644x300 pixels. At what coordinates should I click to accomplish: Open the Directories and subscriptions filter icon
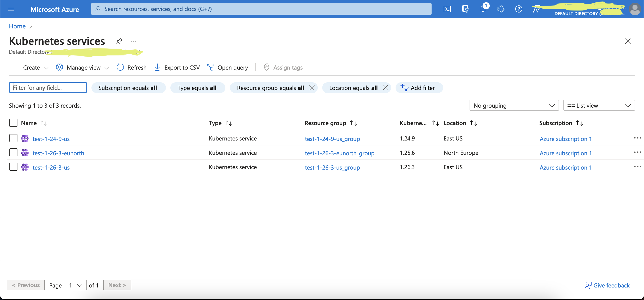465,9
